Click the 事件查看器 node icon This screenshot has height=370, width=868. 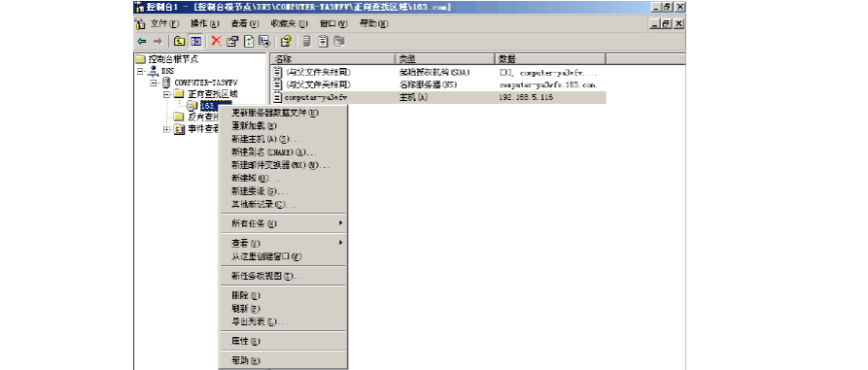pyautogui.click(x=179, y=129)
